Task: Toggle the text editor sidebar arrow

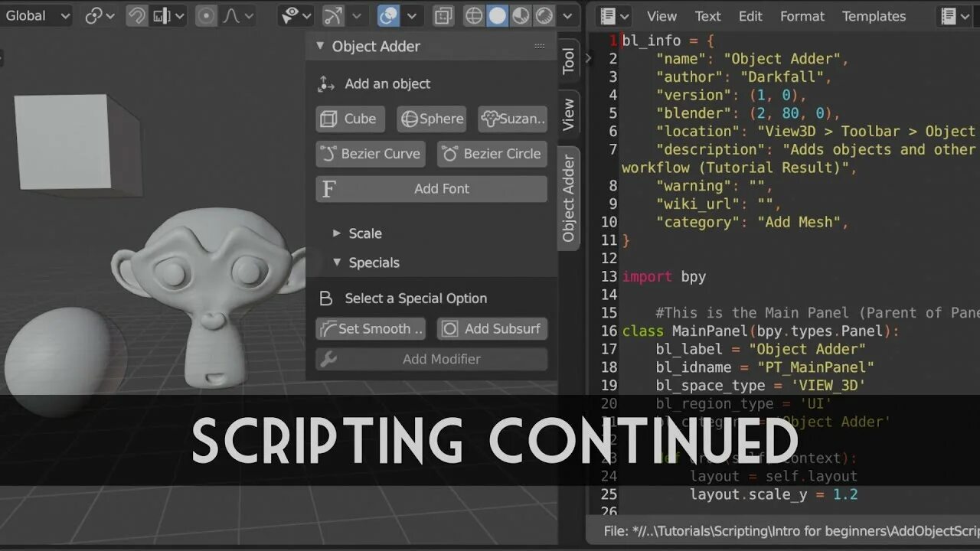Action: tap(589, 57)
